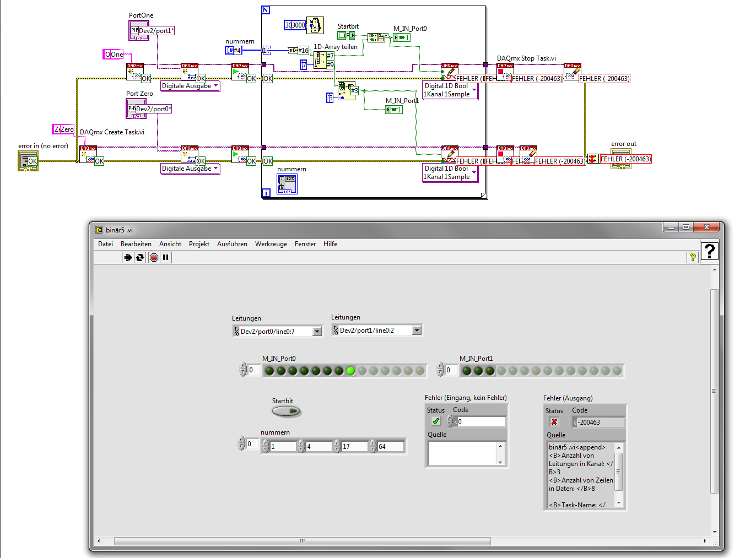Open the upper Digital 1D Bool selector

coord(450,90)
